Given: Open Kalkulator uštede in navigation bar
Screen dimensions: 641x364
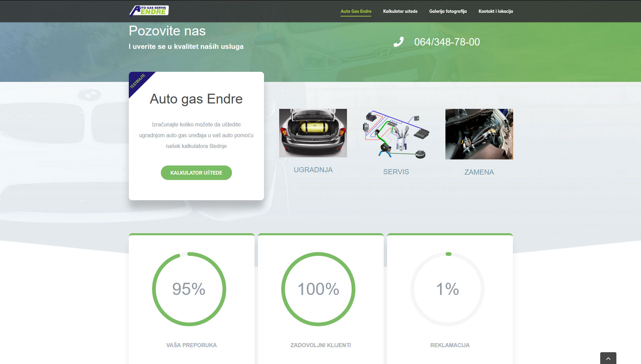Looking at the screenshot, I should click(x=400, y=11).
